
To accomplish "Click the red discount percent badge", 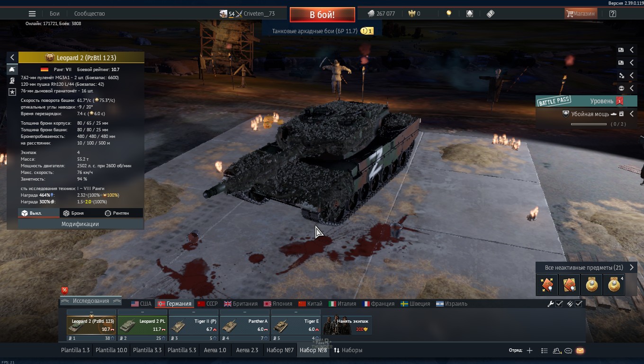I will [65, 291].
